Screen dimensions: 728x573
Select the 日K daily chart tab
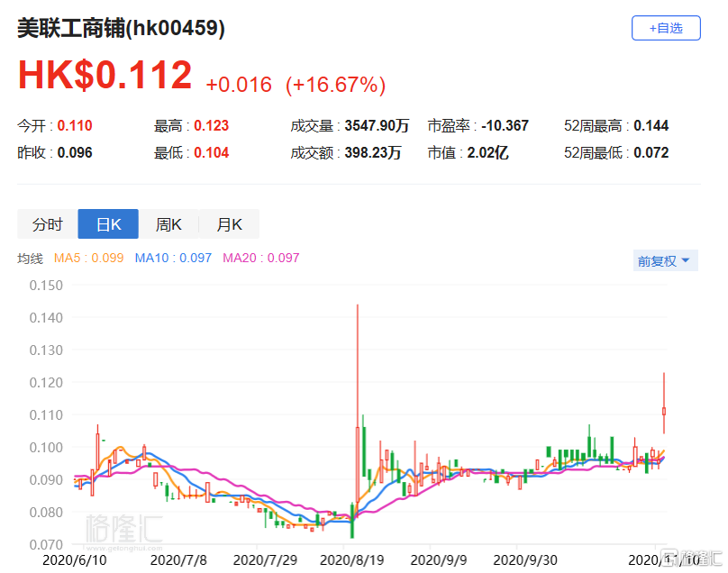(108, 224)
